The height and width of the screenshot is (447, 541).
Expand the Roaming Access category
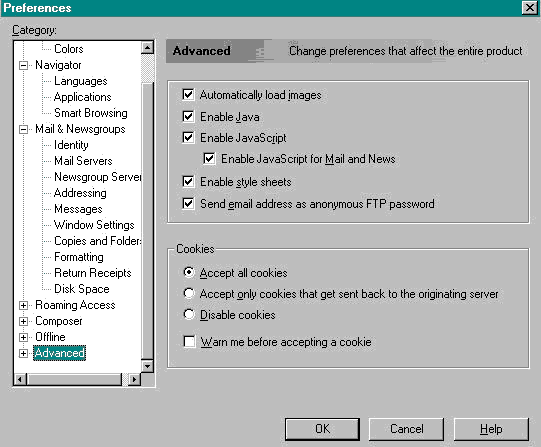(x=23, y=305)
